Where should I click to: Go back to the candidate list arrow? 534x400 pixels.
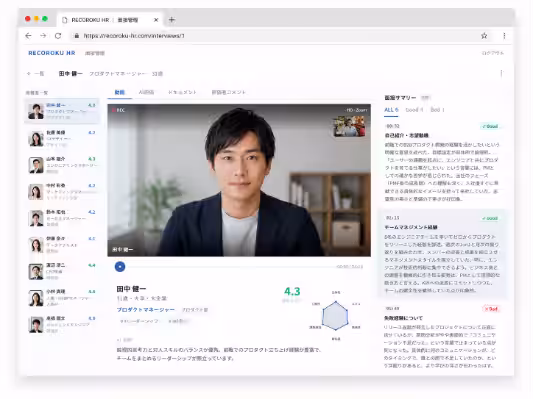[x=28, y=74]
